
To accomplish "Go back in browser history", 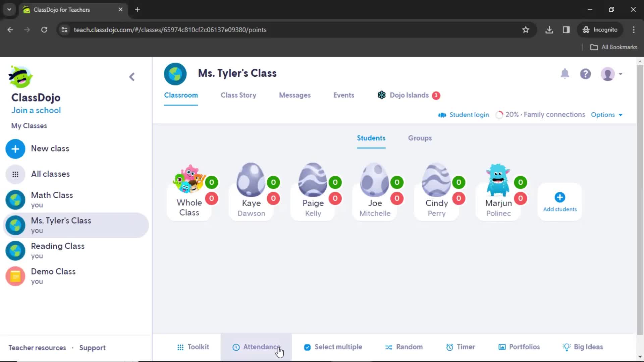I will point(10,30).
